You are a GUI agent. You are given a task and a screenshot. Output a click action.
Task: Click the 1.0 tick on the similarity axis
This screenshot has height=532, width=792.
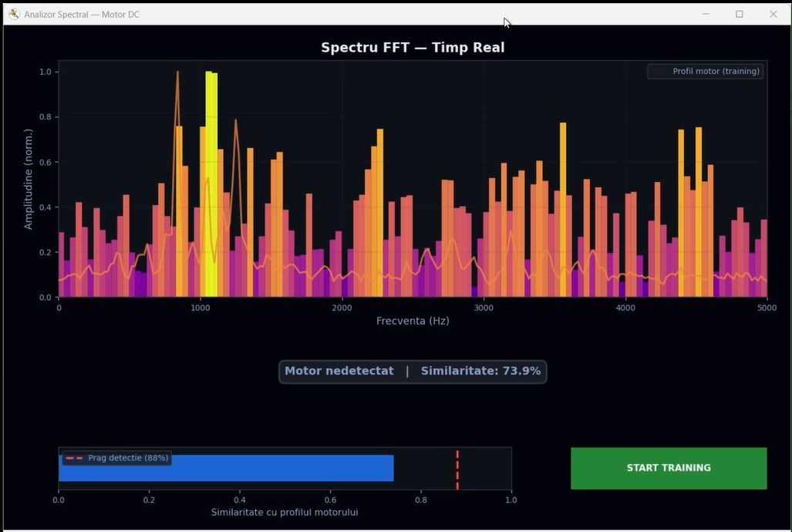coord(511,500)
